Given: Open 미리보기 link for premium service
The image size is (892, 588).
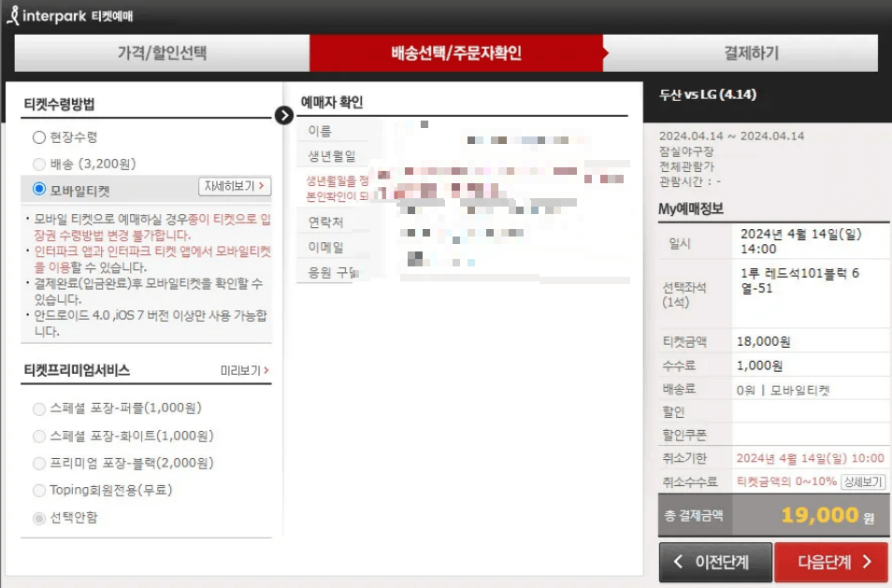Looking at the screenshot, I should click(245, 371).
